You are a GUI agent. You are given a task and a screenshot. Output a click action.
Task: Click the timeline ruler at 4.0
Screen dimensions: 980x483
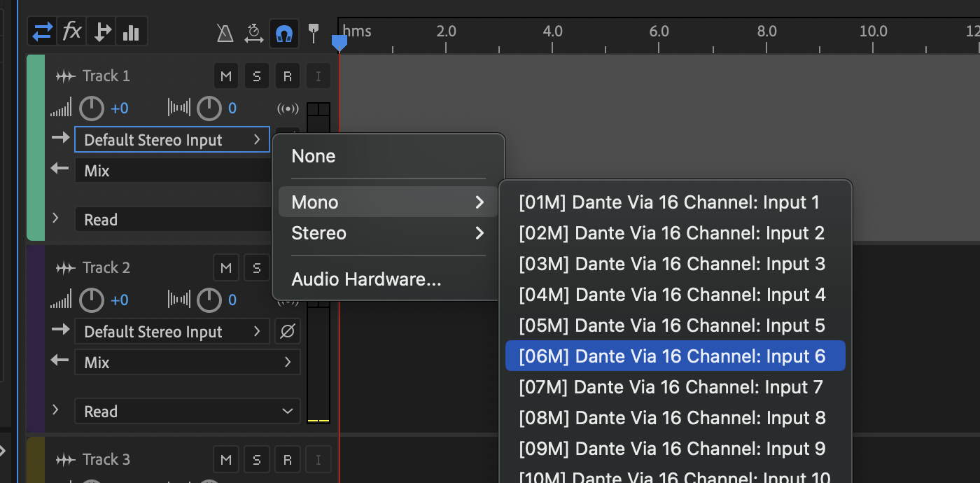click(553, 31)
